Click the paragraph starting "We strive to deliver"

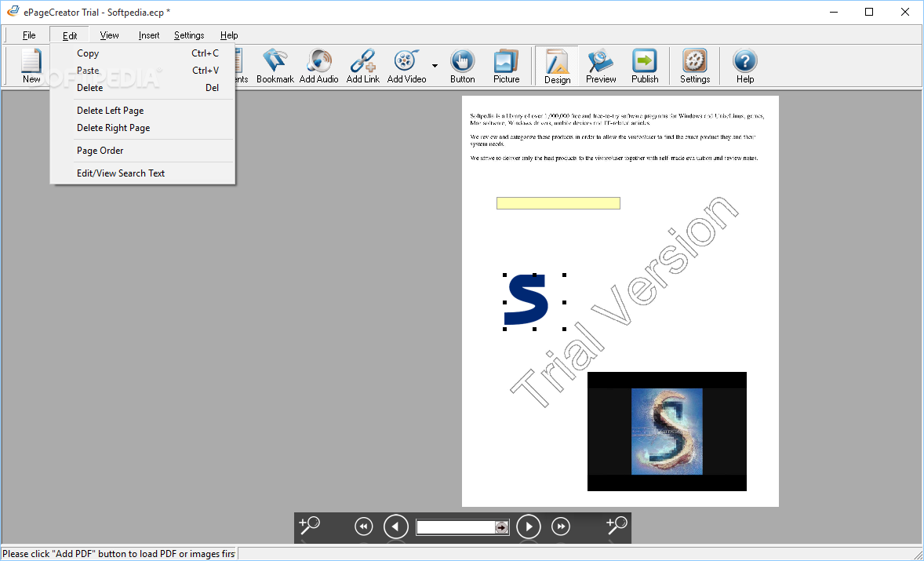614,158
